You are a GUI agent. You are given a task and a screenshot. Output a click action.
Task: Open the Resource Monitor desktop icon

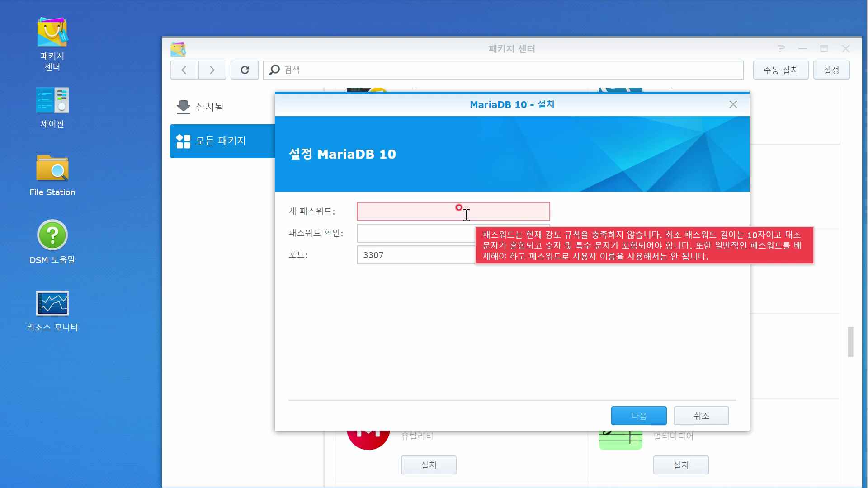pyautogui.click(x=52, y=303)
